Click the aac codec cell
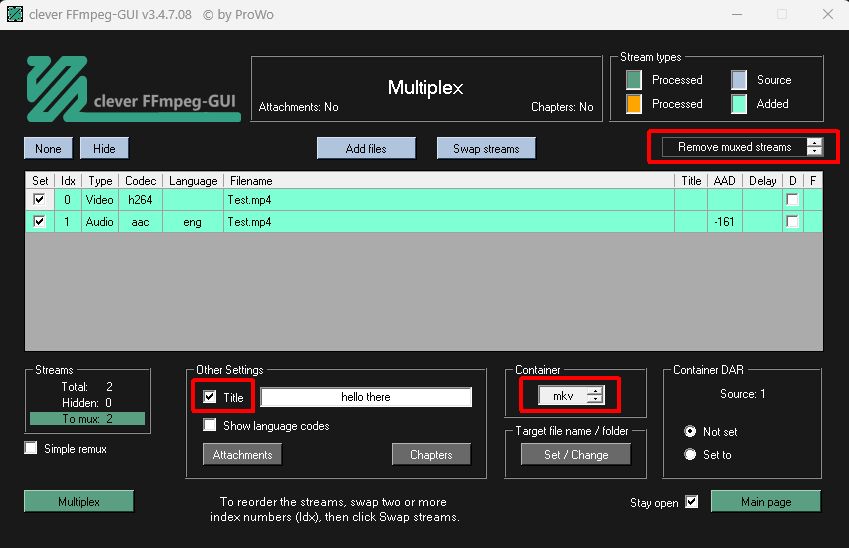The image size is (849, 548). [x=140, y=222]
